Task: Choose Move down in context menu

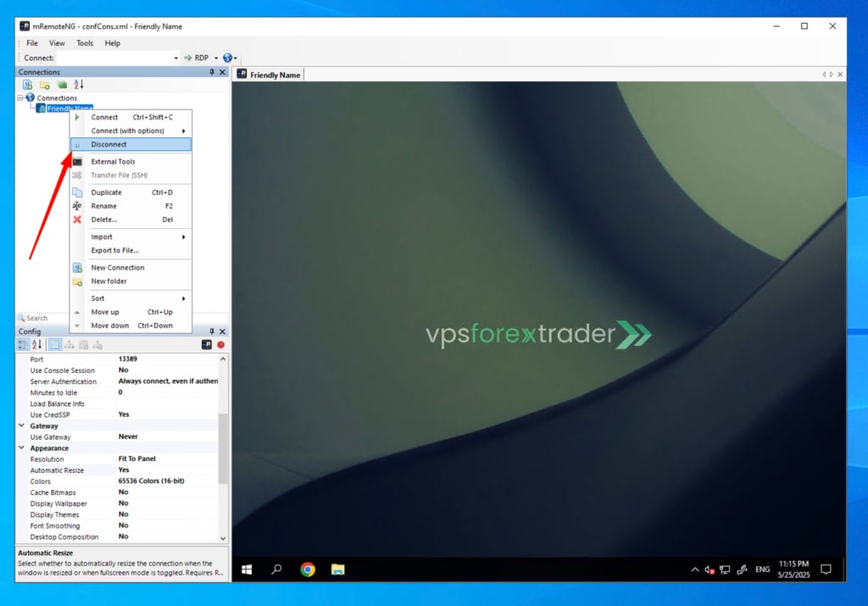Action: (x=131, y=325)
